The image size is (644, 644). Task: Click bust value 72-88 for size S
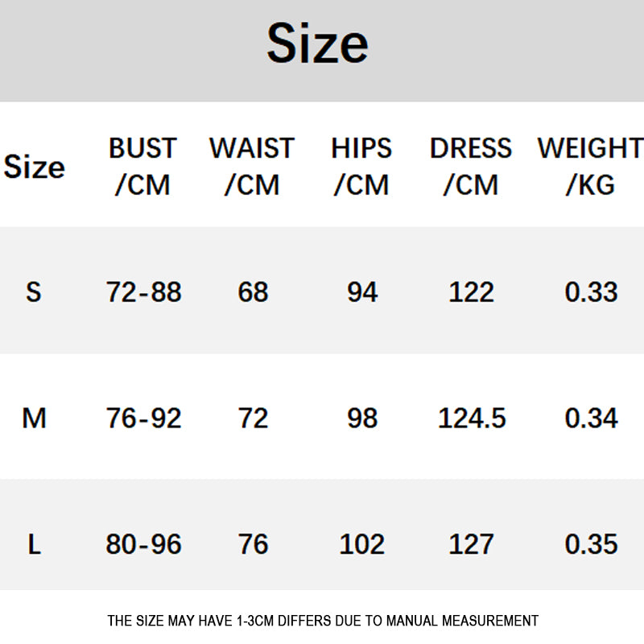(x=144, y=292)
